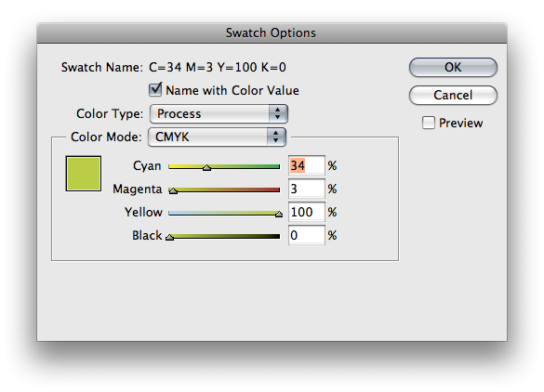The height and width of the screenshot is (392, 544).
Task: Click the Yellow value field showing 100
Action: pyautogui.click(x=306, y=212)
